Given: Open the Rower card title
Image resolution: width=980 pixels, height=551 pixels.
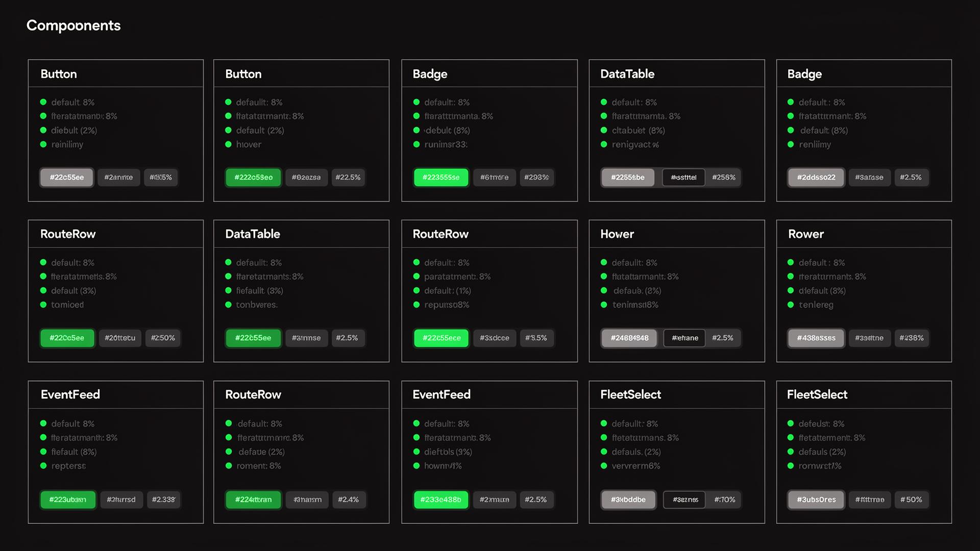Looking at the screenshot, I should click(x=806, y=234).
